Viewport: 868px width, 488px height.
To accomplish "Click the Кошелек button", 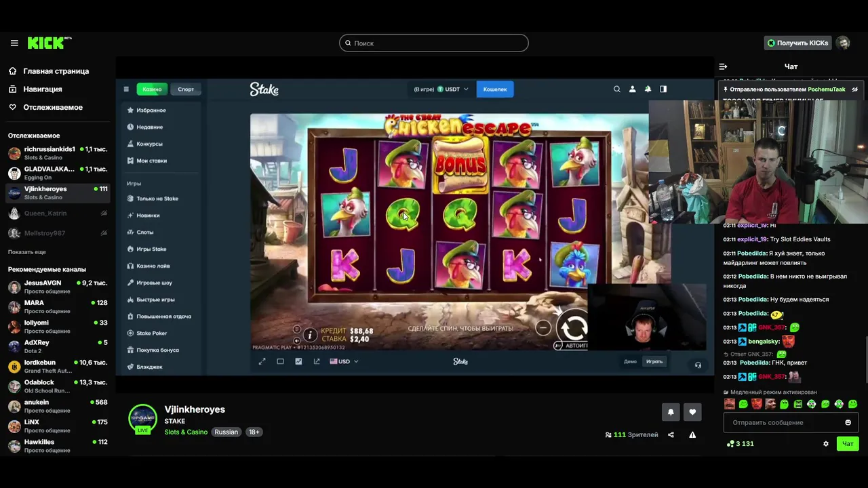I will click(495, 89).
